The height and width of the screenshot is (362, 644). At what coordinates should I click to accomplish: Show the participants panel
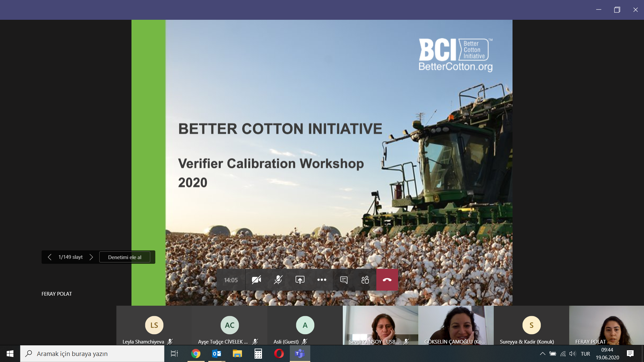click(x=365, y=280)
